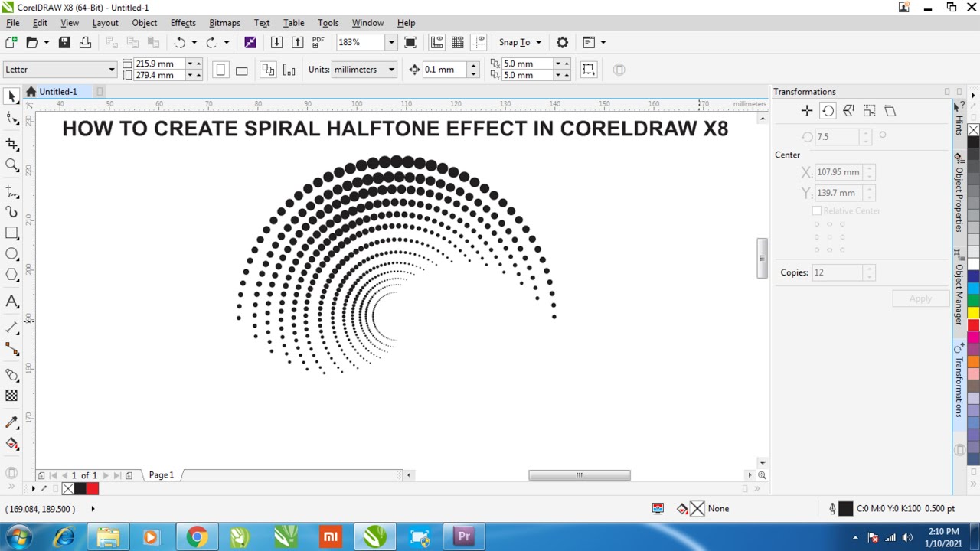
Task: Pick the Parallel Dimension tool
Action: (11, 328)
